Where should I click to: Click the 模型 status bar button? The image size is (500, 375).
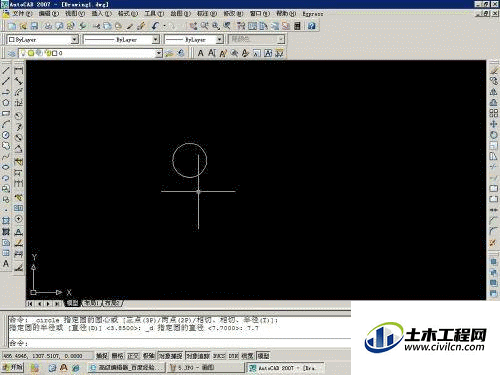click(263, 356)
